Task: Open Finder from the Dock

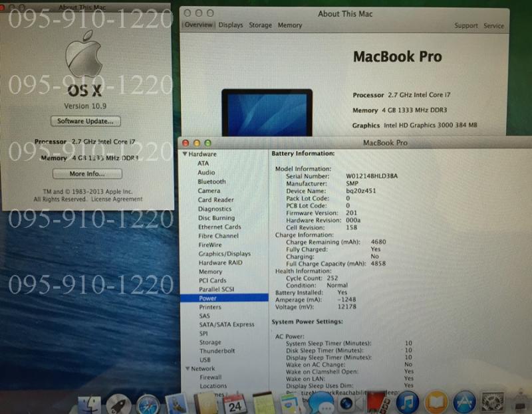Action: tap(89, 405)
